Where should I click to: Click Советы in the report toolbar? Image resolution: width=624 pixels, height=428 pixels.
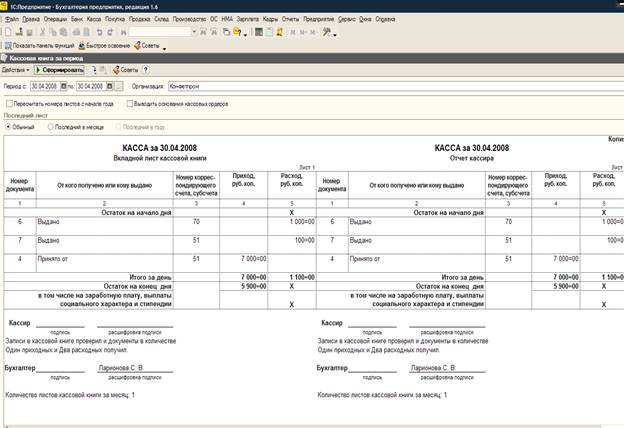click(x=124, y=71)
